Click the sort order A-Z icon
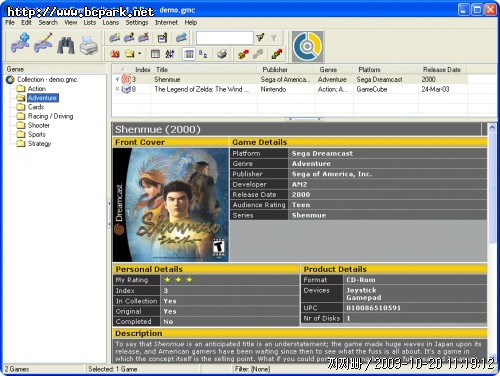500x376 pixels. [170, 54]
